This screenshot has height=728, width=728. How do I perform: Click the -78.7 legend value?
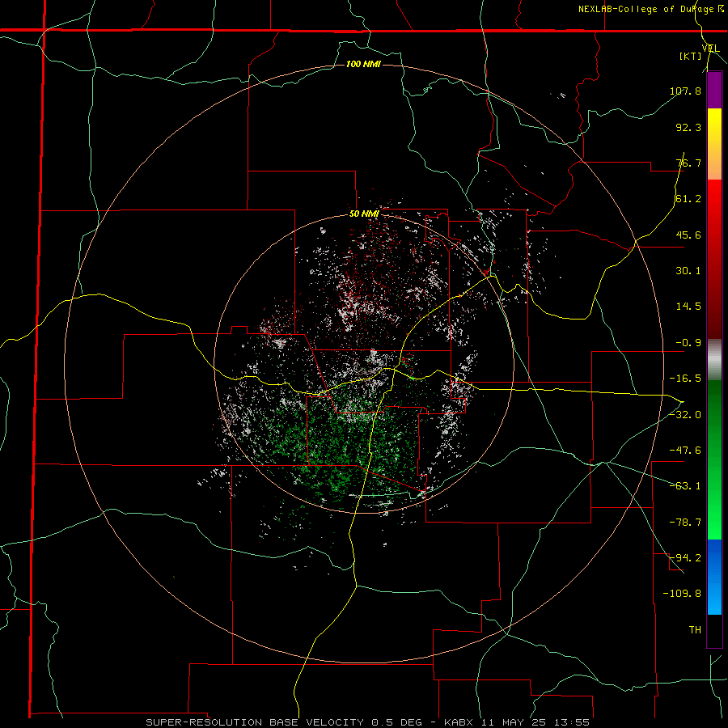685,523
